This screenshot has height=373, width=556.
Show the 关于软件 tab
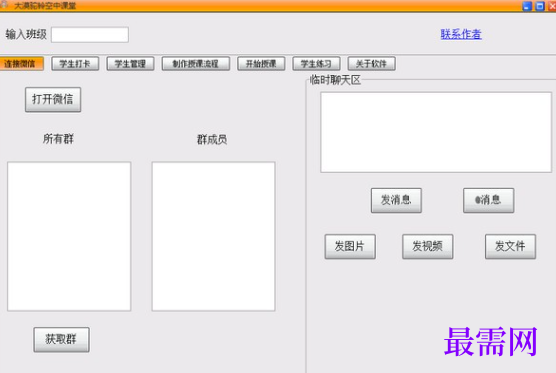[x=371, y=64]
